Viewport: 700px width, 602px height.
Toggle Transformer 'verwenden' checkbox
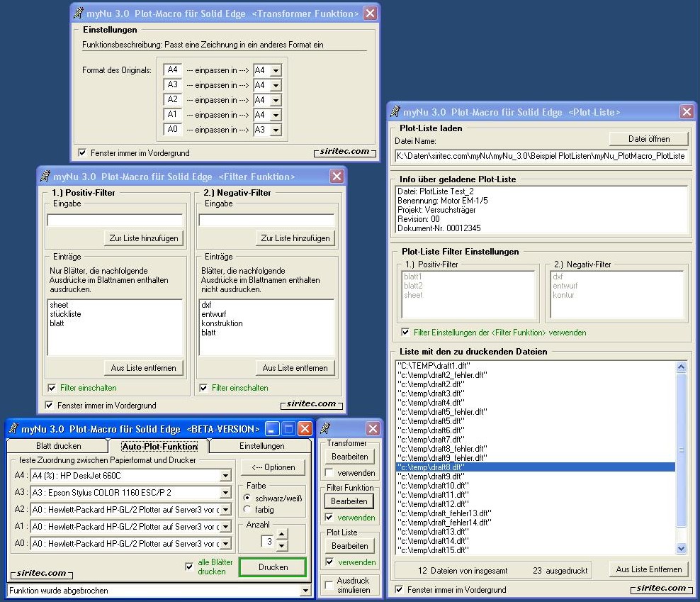coord(329,473)
